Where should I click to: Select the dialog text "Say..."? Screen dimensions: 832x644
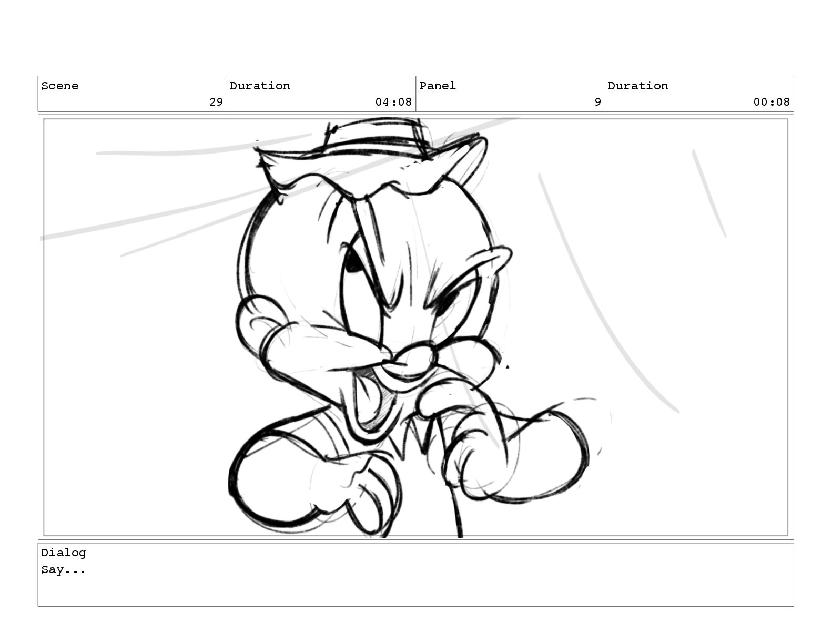64,569
